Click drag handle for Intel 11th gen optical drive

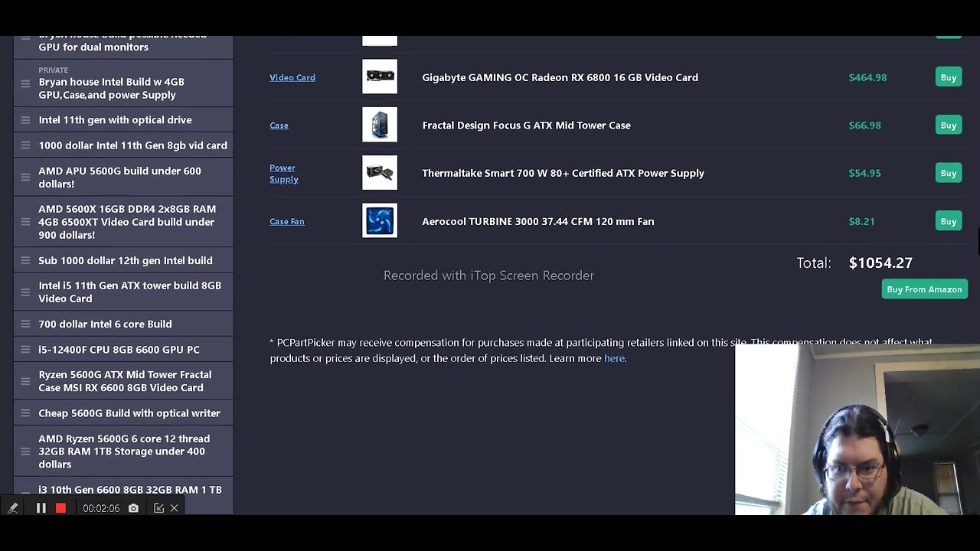click(x=25, y=120)
